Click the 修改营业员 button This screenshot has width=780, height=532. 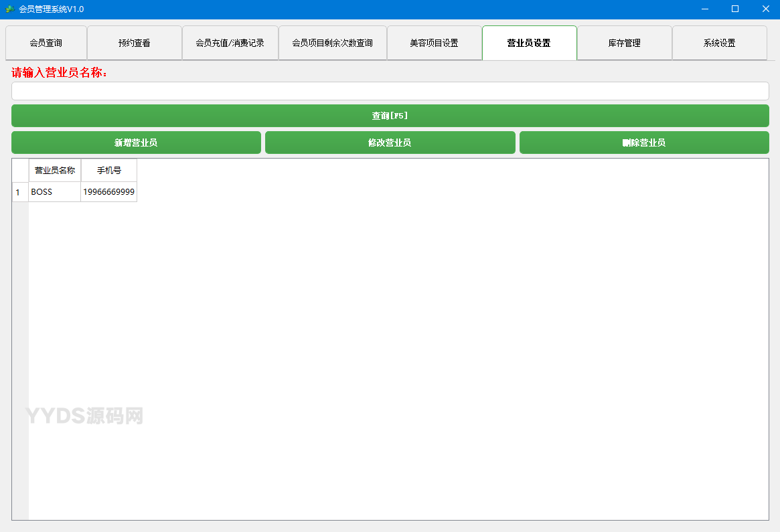(x=390, y=142)
